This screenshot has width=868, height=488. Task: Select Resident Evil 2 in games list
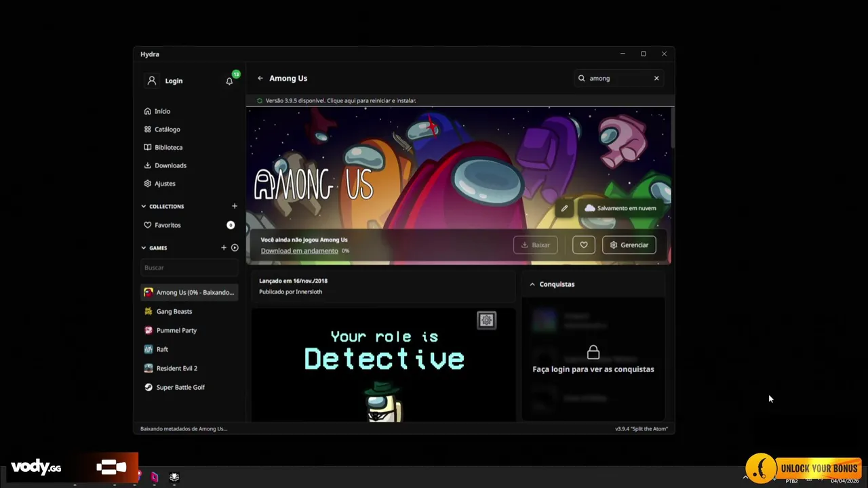[x=189, y=369]
